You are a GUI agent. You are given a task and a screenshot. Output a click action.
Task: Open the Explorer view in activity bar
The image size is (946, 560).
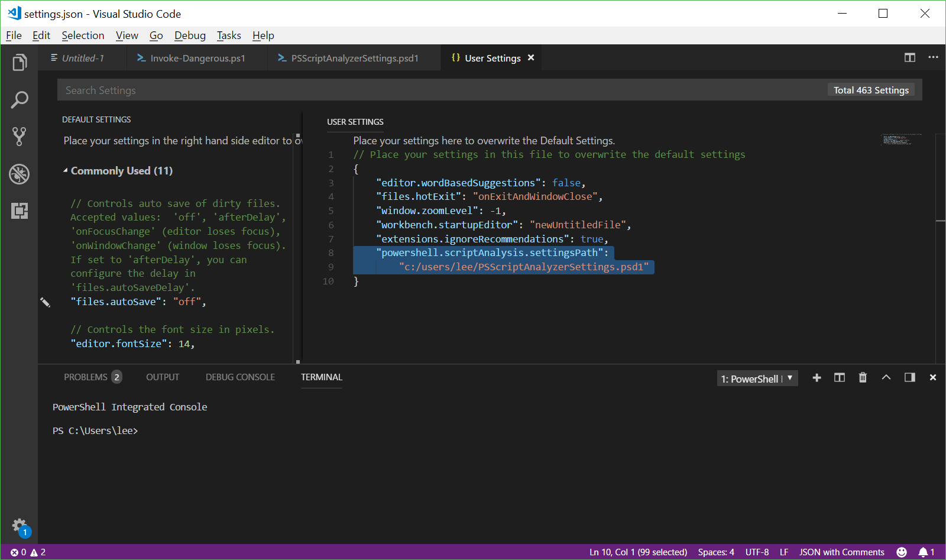[20, 62]
